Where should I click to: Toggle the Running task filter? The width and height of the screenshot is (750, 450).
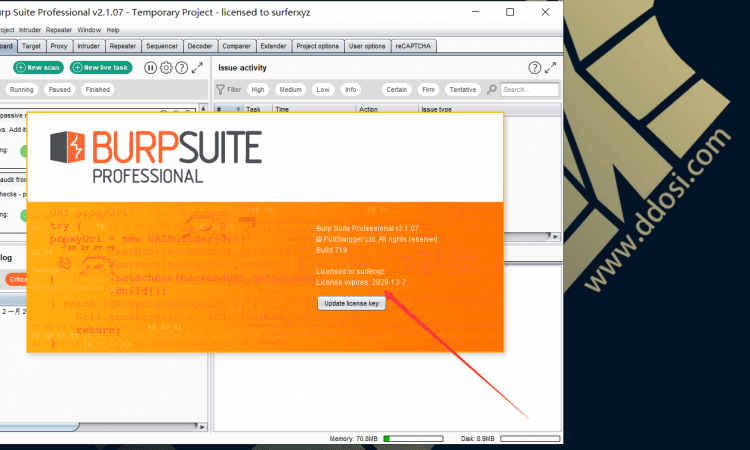pyautogui.click(x=22, y=89)
